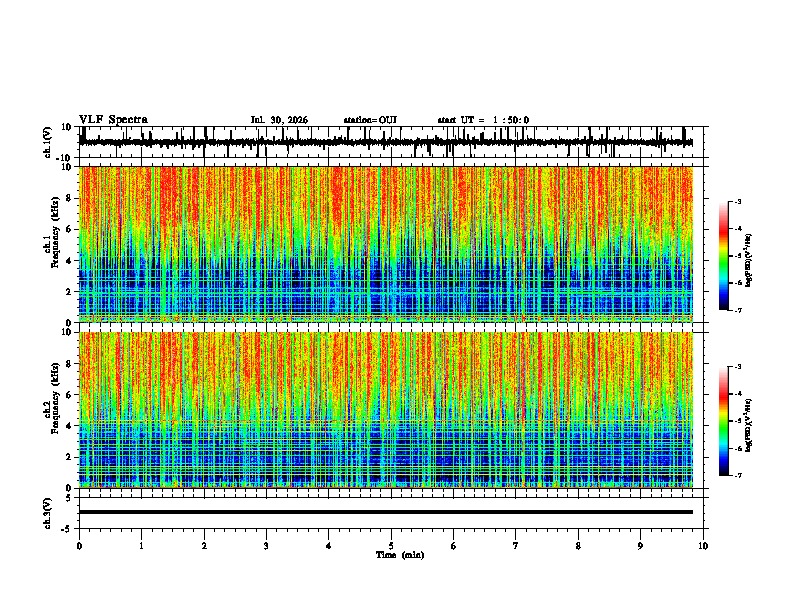Select the date text "Jul. 30, 2026"

coord(279,120)
